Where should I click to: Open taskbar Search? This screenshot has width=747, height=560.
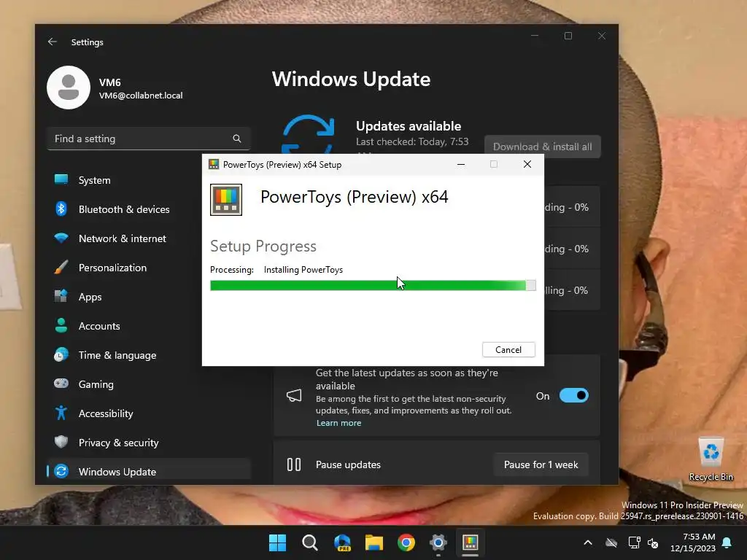point(309,542)
